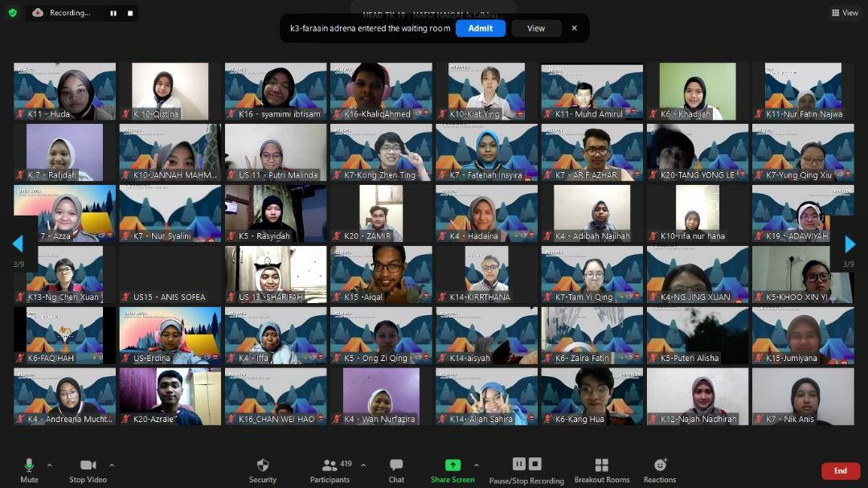Viewport: 868px width, 488px height.
Task: Open the Participants panel
Action: 330,470
